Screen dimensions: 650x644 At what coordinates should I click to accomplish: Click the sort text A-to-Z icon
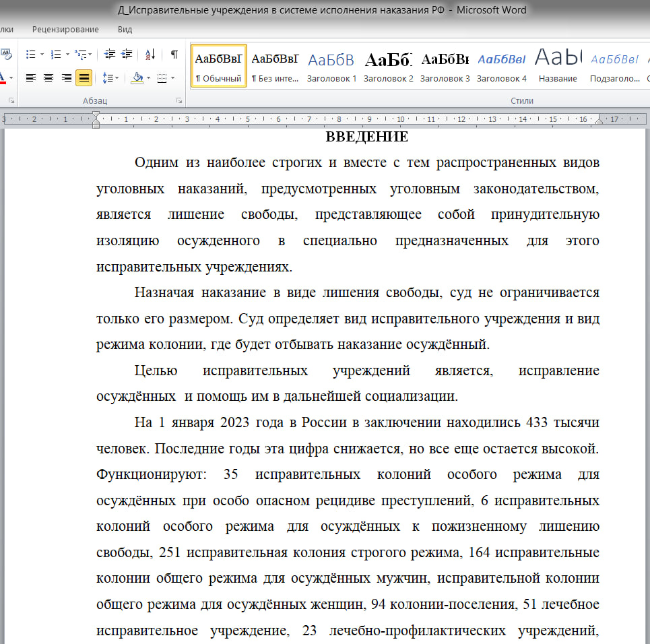pos(150,55)
